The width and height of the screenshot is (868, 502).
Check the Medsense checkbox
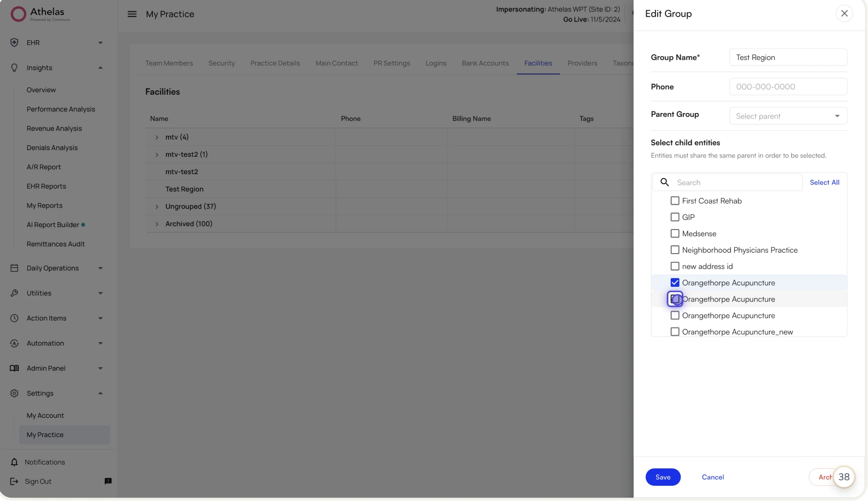675,234
